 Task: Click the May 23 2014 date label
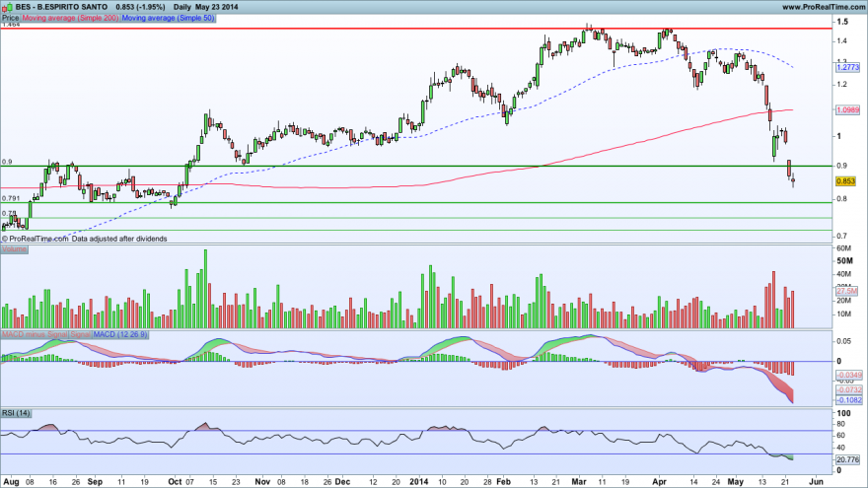[x=216, y=7]
